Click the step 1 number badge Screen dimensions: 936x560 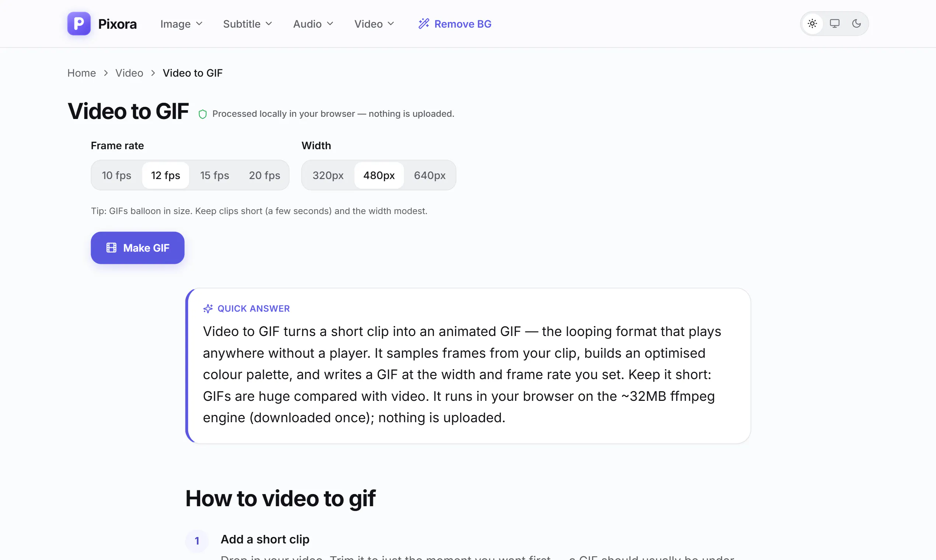(197, 541)
